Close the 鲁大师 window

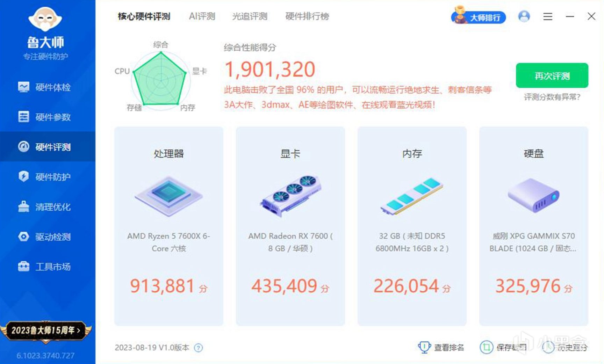pos(591,16)
